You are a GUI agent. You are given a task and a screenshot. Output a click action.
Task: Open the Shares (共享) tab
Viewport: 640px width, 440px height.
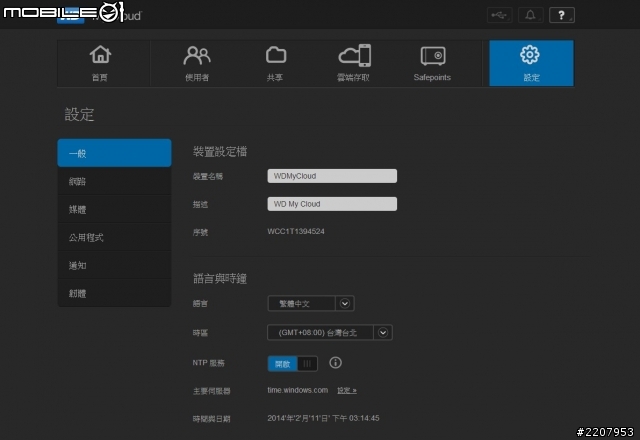pyautogui.click(x=276, y=63)
